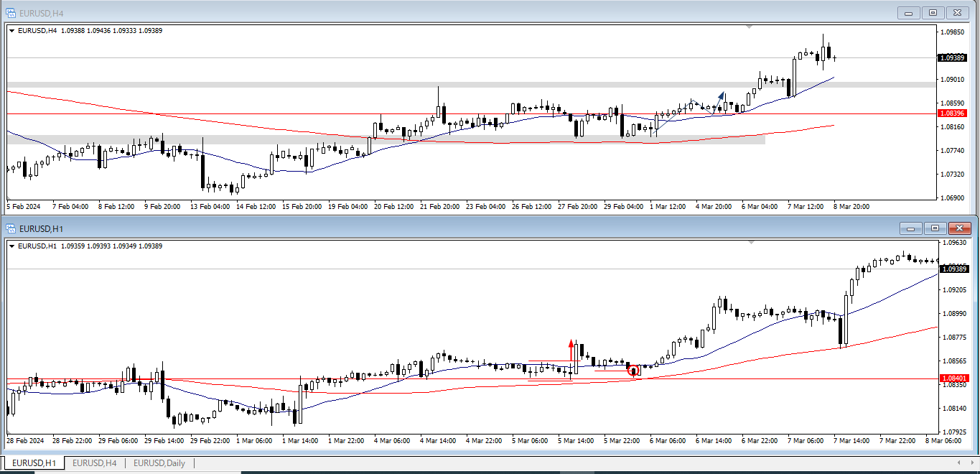This screenshot has height=474, width=980.
Task: Click the 6 Mar 14:00 label on H1 time axis
Action: 714,440
